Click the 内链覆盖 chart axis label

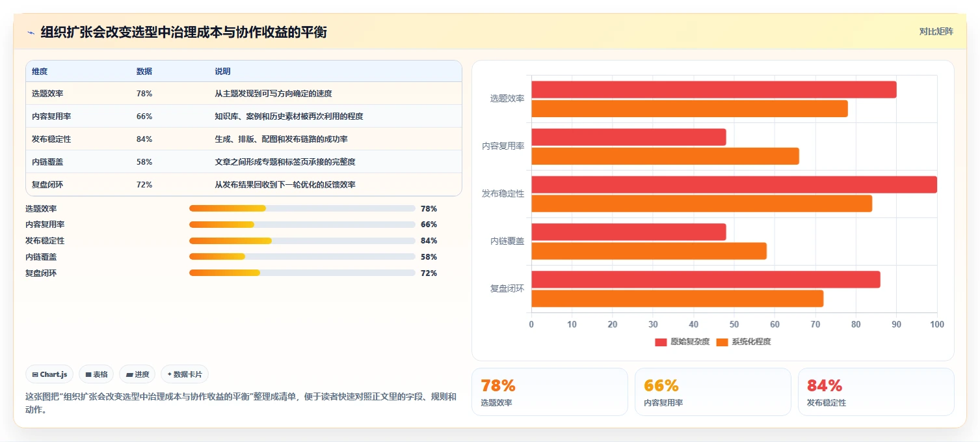coord(507,242)
